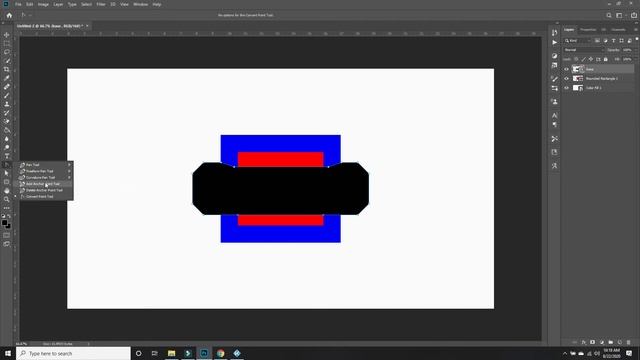Open the File menu

[x=18, y=4]
